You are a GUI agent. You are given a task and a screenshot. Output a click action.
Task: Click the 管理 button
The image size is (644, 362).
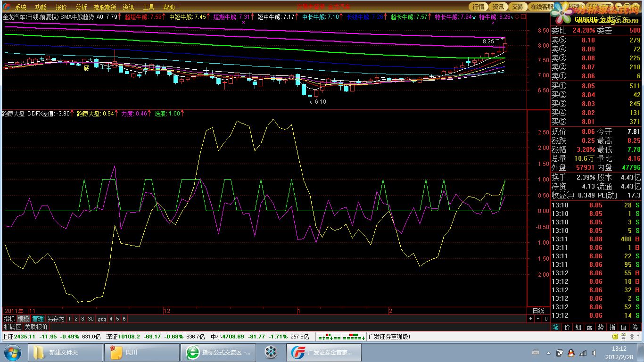click(38, 319)
